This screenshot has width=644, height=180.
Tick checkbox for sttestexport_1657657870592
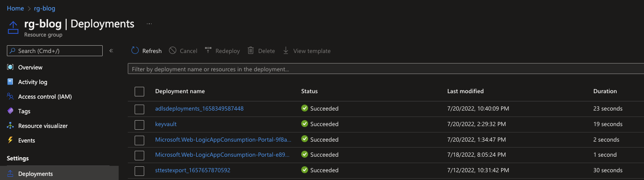[x=140, y=171]
